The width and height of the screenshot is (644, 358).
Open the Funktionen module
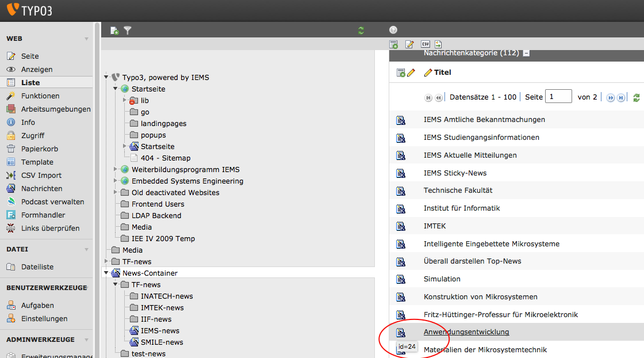pyautogui.click(x=40, y=96)
